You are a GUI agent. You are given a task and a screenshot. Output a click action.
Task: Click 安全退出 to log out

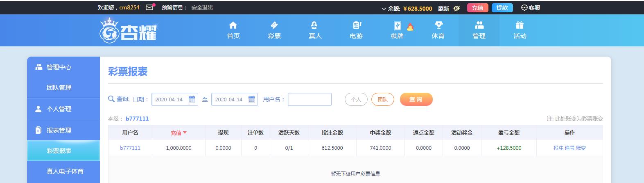tap(202, 7)
